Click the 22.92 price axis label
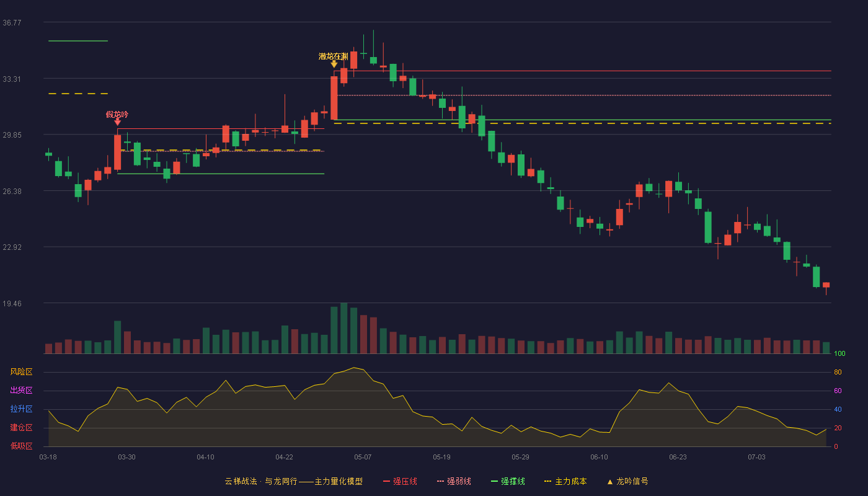The height and width of the screenshot is (496, 868). click(x=12, y=247)
